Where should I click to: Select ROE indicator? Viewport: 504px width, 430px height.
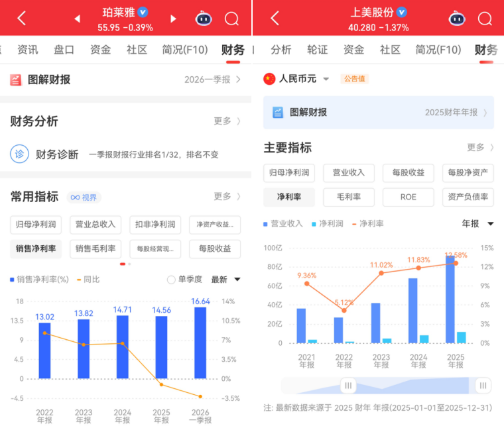coord(409,197)
